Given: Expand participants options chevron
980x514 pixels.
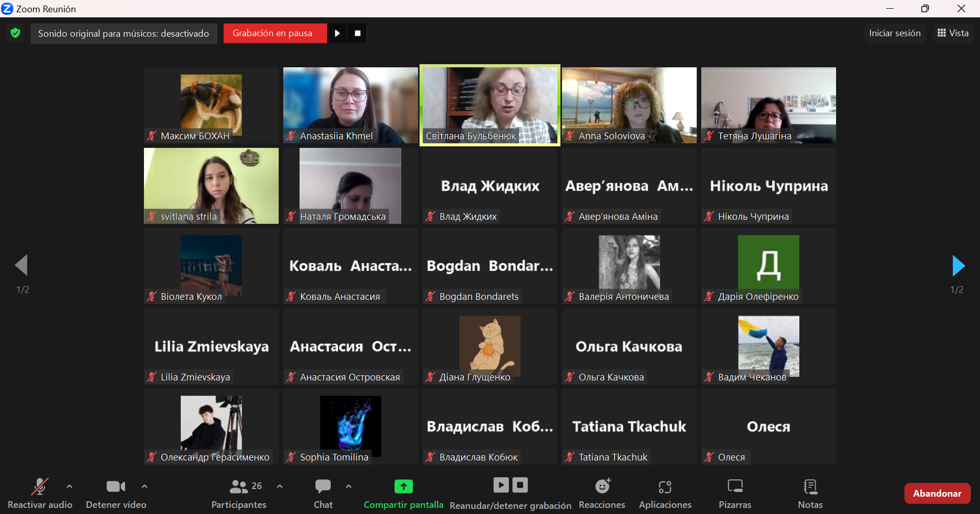Looking at the screenshot, I should [280, 486].
